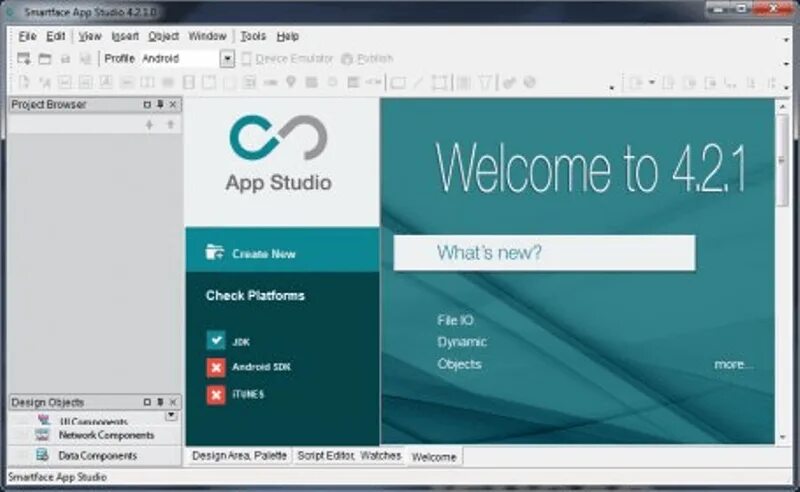Click the Network Components icon
This screenshot has height=492, width=800.
[x=42, y=435]
